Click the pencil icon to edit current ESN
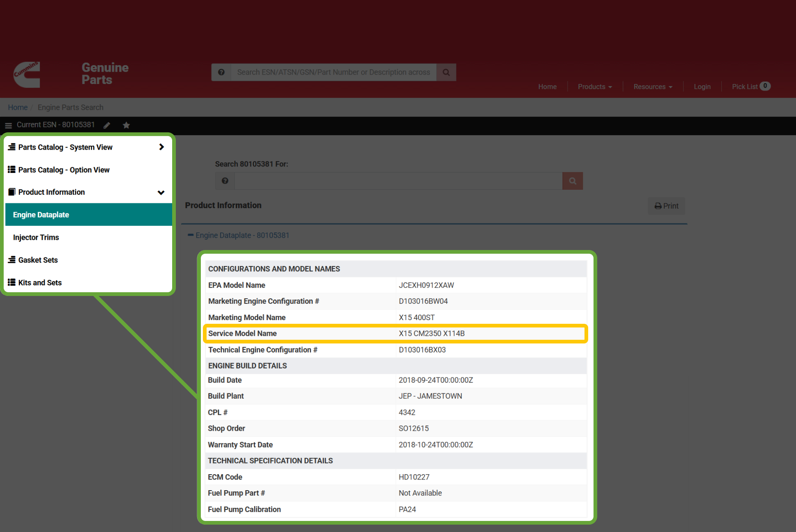Viewport: 796px width, 532px height. (x=107, y=125)
